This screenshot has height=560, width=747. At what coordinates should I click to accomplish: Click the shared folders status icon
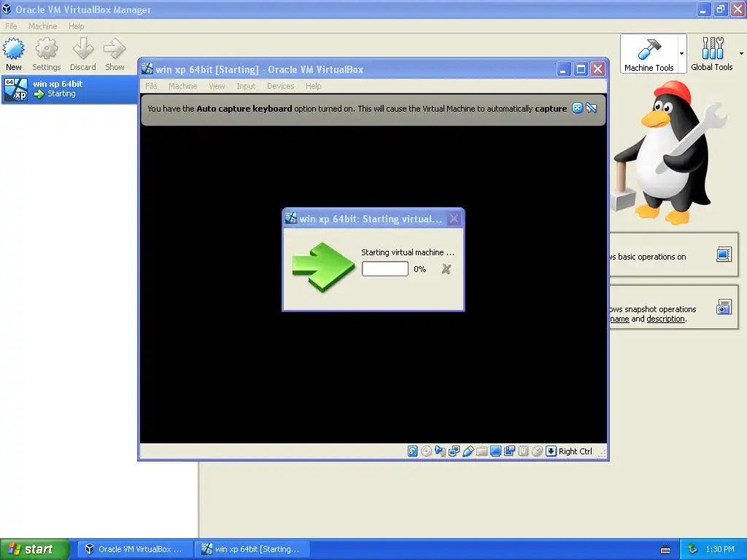481,451
